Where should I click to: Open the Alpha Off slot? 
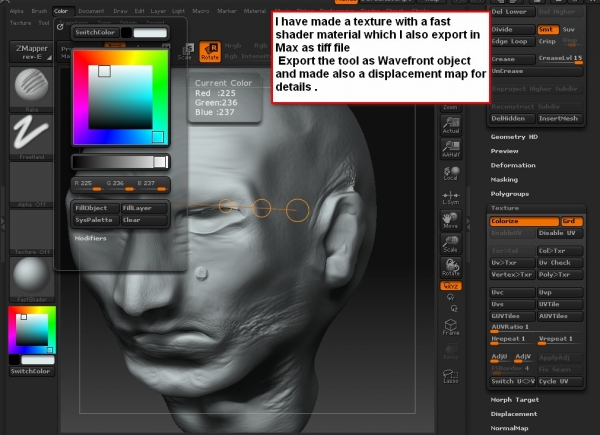(x=31, y=184)
